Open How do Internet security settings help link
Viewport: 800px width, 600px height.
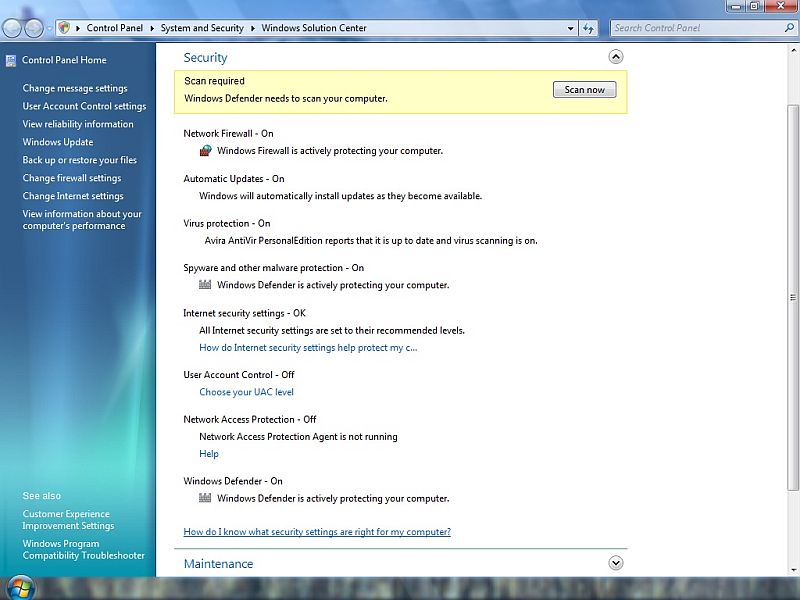coord(308,347)
